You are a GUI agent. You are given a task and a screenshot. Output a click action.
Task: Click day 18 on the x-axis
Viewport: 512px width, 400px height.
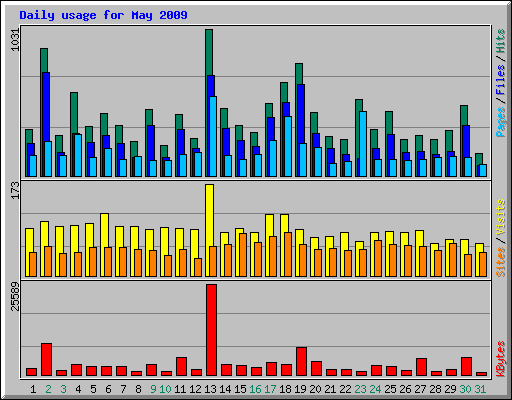[285, 389]
